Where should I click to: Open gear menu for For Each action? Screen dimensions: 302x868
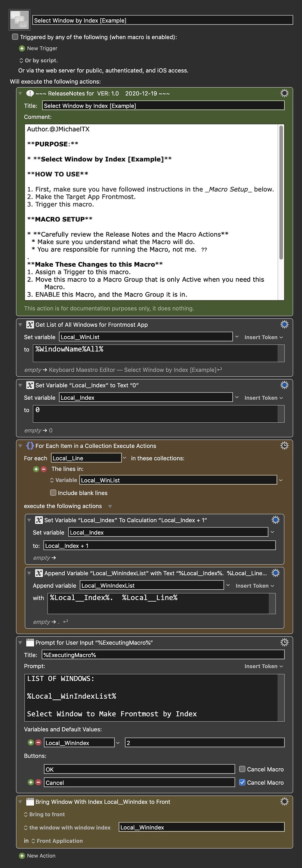(284, 446)
